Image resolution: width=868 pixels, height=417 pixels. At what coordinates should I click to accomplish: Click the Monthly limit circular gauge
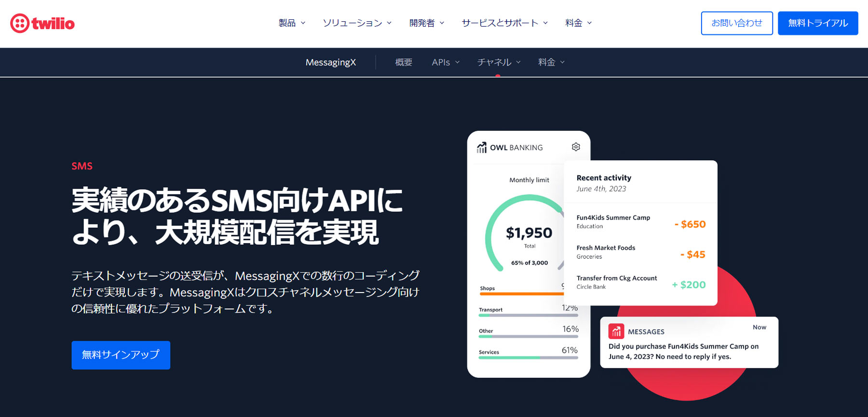pyautogui.click(x=526, y=233)
